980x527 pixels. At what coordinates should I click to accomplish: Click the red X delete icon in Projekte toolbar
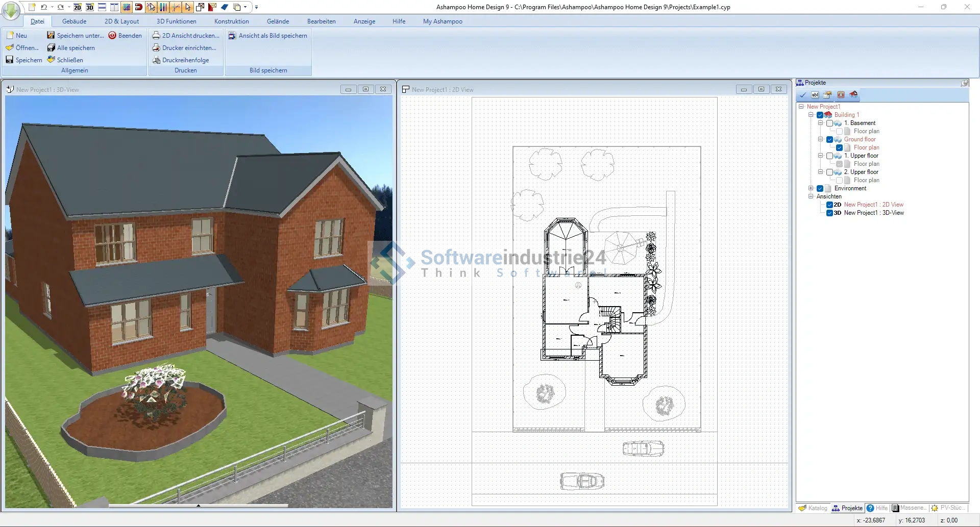click(841, 95)
